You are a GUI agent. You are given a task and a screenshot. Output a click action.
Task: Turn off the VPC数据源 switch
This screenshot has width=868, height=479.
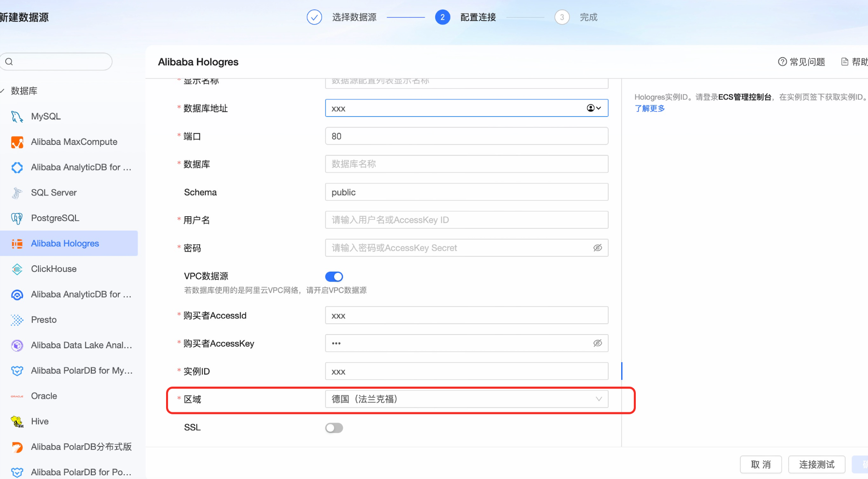coord(334,277)
